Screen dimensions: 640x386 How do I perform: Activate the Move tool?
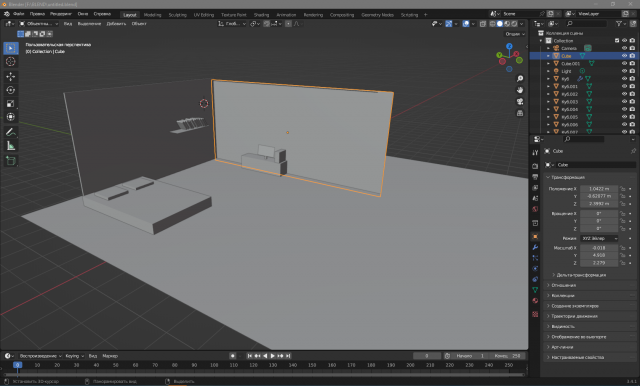[11, 76]
